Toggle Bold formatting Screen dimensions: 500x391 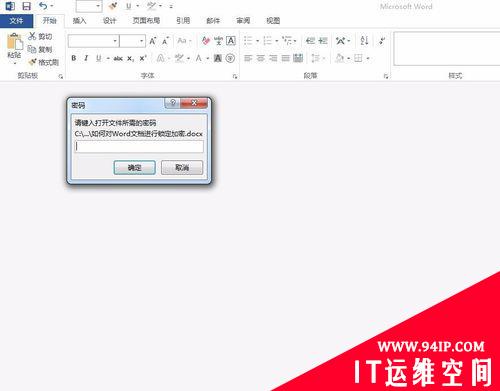click(x=74, y=58)
